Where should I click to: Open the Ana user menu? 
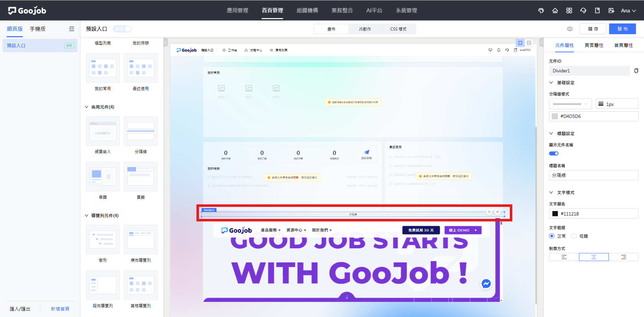click(628, 11)
